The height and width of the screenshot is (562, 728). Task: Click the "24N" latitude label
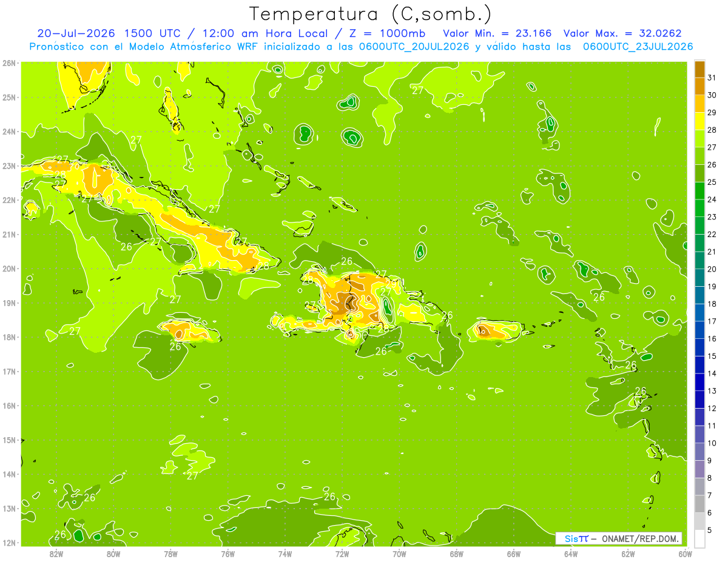pos(9,132)
